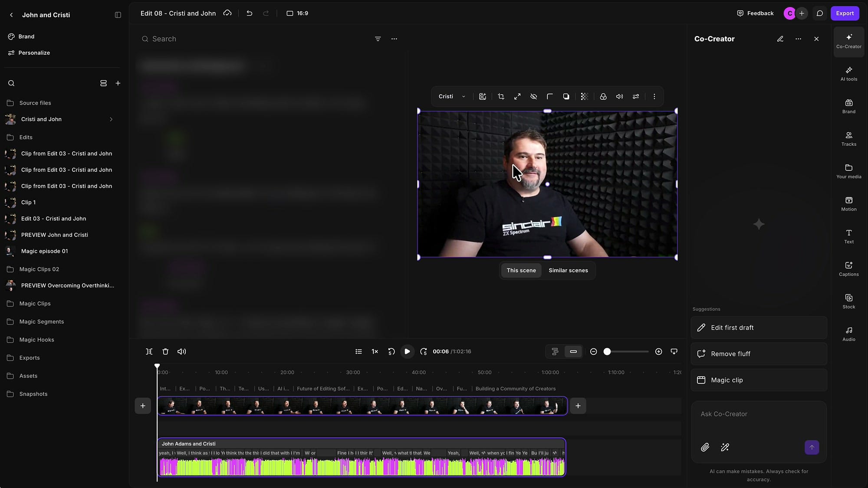This screenshot has width=868, height=488.
Task: Click the checkerboard background icon
Action: tap(585, 97)
